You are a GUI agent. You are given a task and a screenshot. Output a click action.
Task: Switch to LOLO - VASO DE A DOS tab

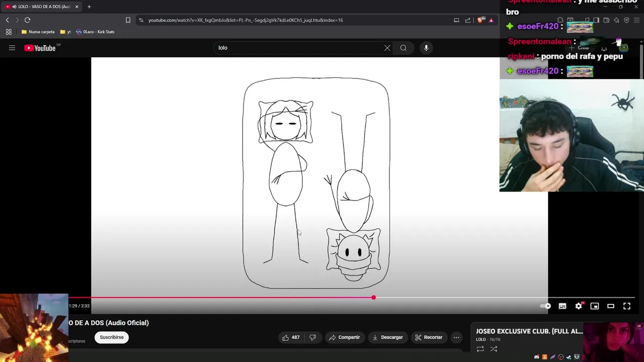point(41,7)
